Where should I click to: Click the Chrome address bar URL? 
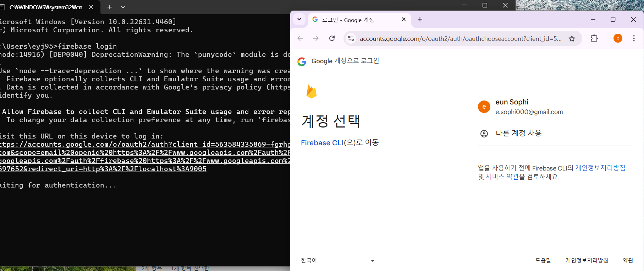pos(461,39)
